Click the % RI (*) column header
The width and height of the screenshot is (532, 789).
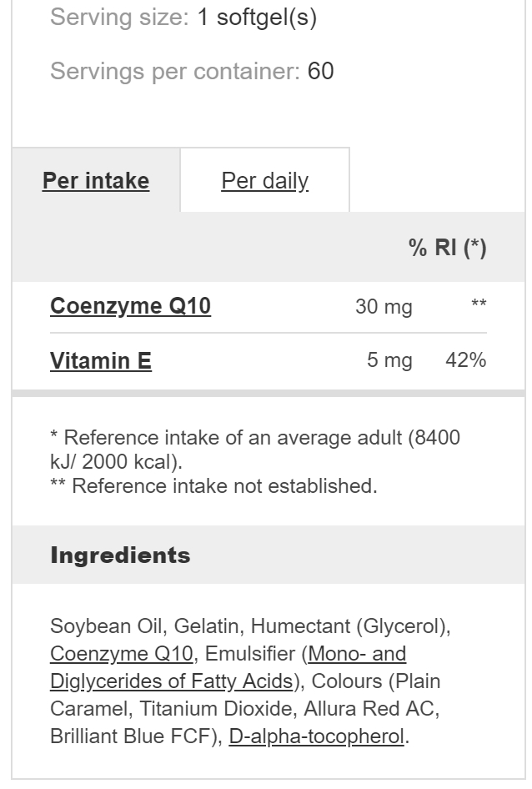448,248
